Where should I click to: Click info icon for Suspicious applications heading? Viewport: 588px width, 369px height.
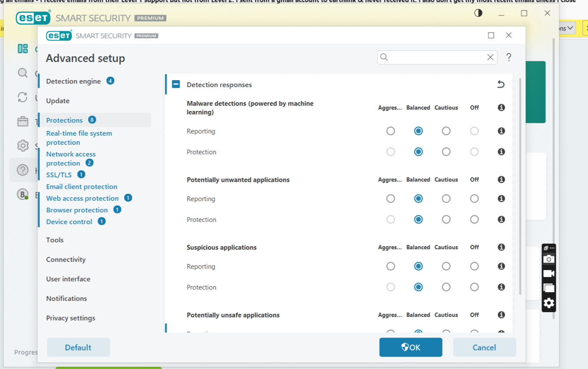click(x=501, y=247)
